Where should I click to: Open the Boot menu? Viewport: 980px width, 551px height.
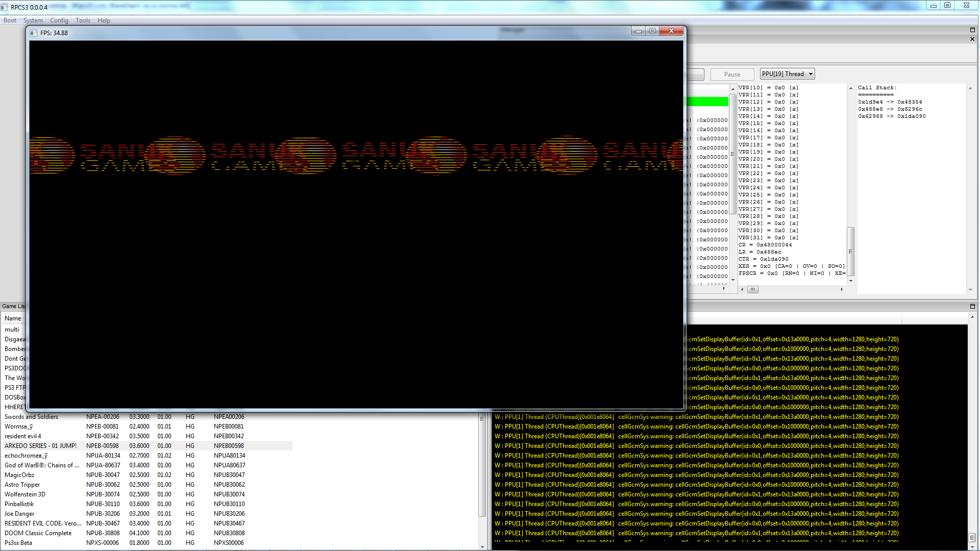click(x=10, y=20)
